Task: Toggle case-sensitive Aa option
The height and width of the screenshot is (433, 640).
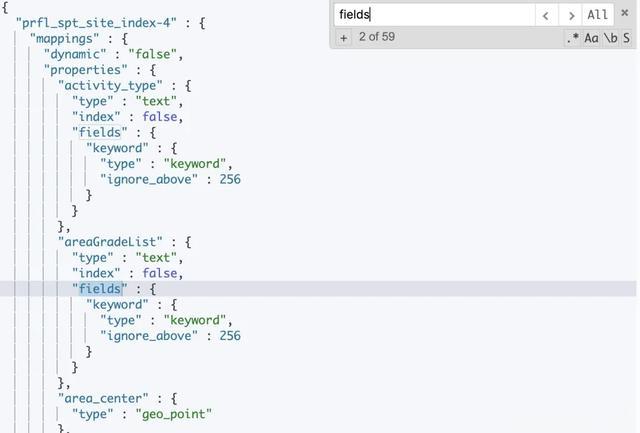Action: pos(591,38)
